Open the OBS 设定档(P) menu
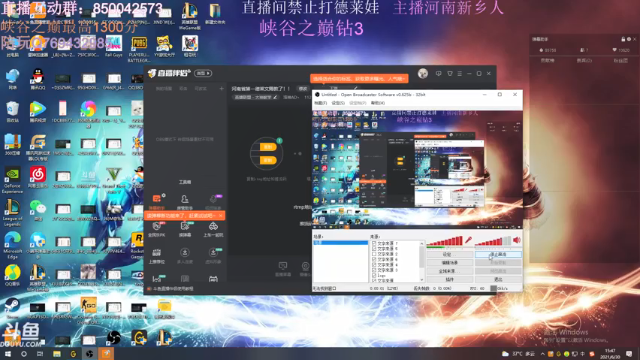640x360 pixels. click(358, 103)
